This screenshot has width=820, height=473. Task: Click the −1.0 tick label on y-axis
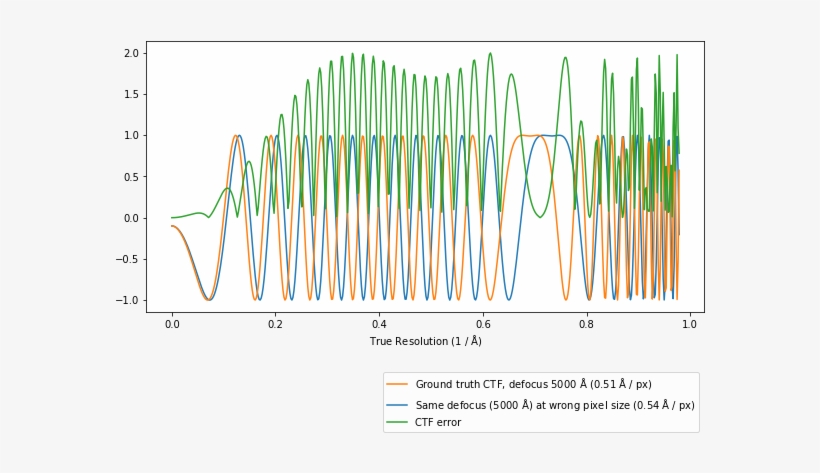pyautogui.click(x=127, y=300)
